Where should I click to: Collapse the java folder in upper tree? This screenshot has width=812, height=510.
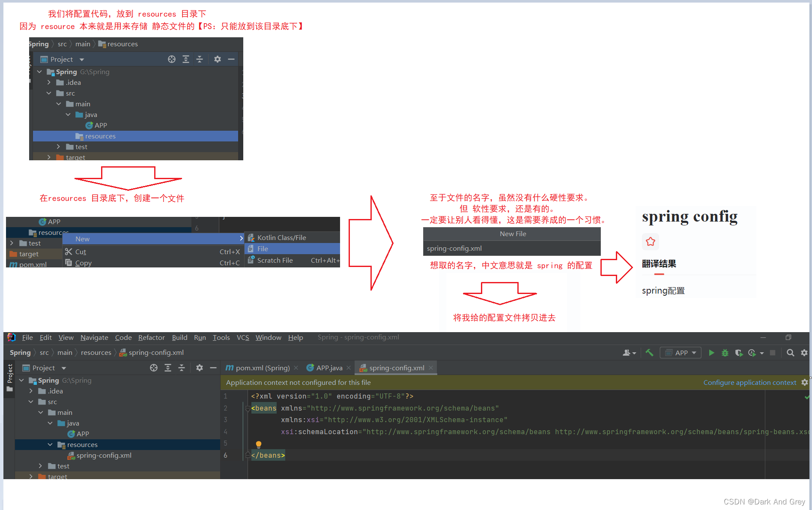click(68, 114)
